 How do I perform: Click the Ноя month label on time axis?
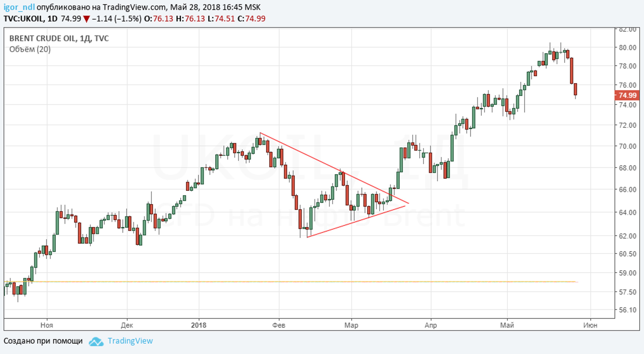click(47, 325)
